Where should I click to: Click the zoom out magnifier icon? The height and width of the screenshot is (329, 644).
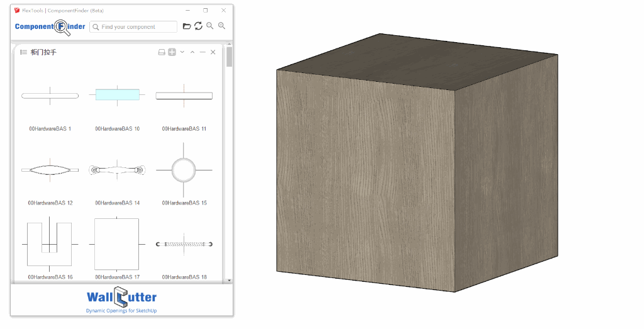tap(210, 26)
